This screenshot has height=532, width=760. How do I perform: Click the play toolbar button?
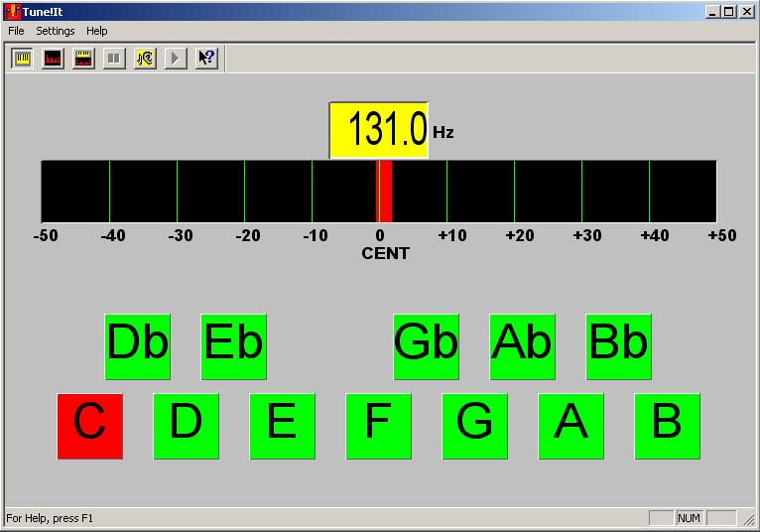tap(176, 59)
